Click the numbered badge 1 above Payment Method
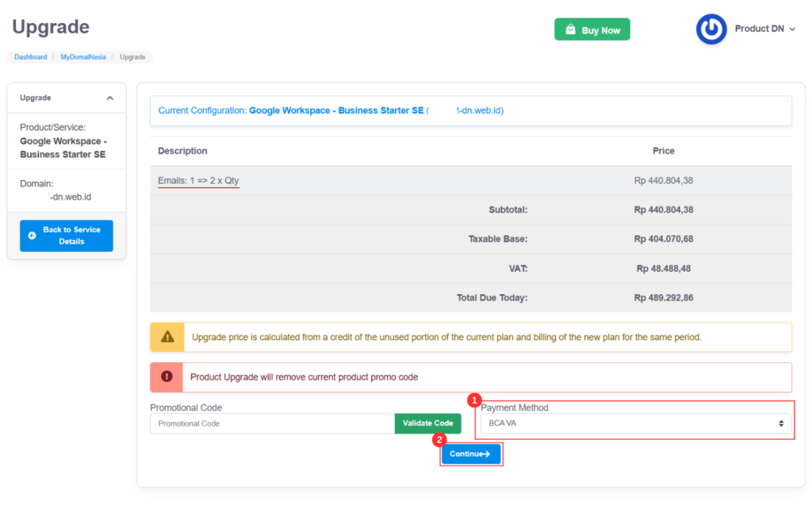 [x=474, y=400]
